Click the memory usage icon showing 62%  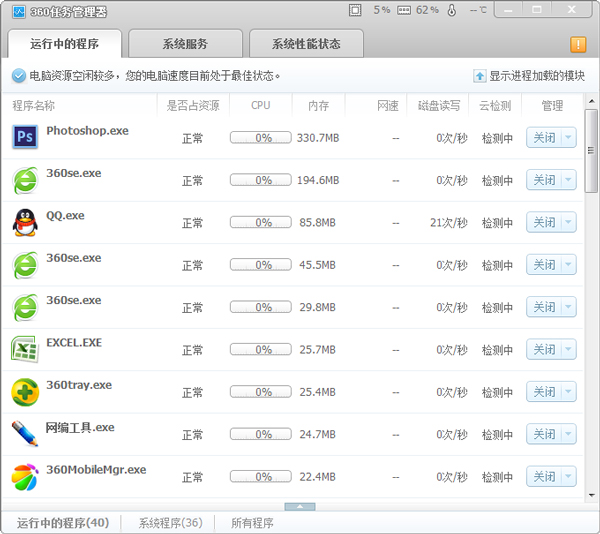point(404,10)
